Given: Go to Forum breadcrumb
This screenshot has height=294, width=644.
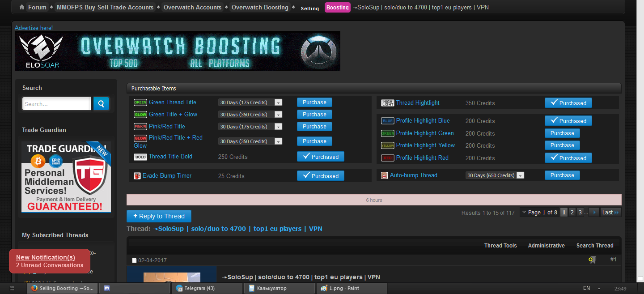Looking at the screenshot, I should [37, 7].
